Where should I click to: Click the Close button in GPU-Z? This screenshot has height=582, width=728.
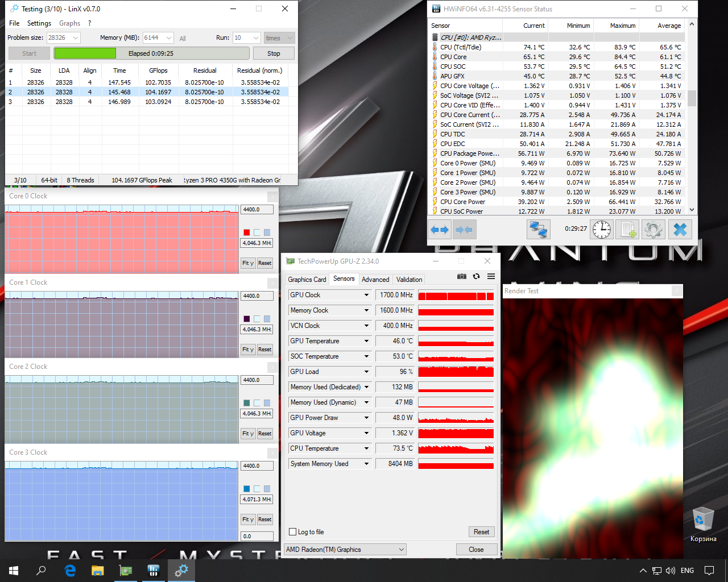476,550
